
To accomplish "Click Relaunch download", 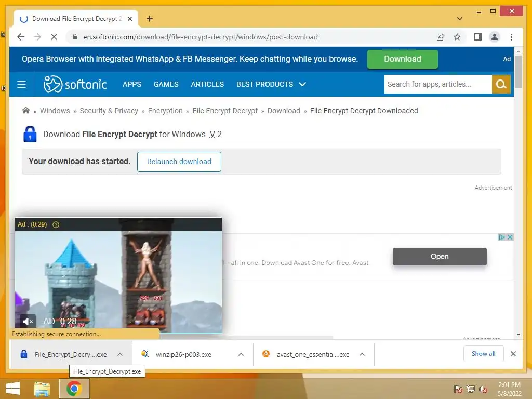I will click(x=179, y=162).
